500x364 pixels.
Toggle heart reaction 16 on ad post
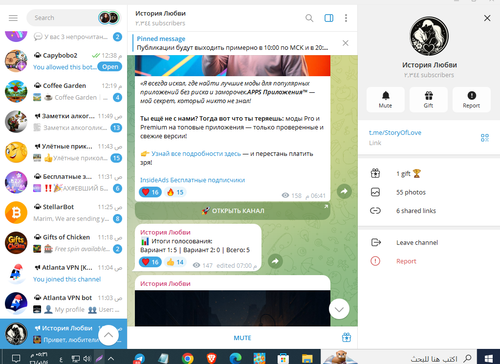point(150,192)
